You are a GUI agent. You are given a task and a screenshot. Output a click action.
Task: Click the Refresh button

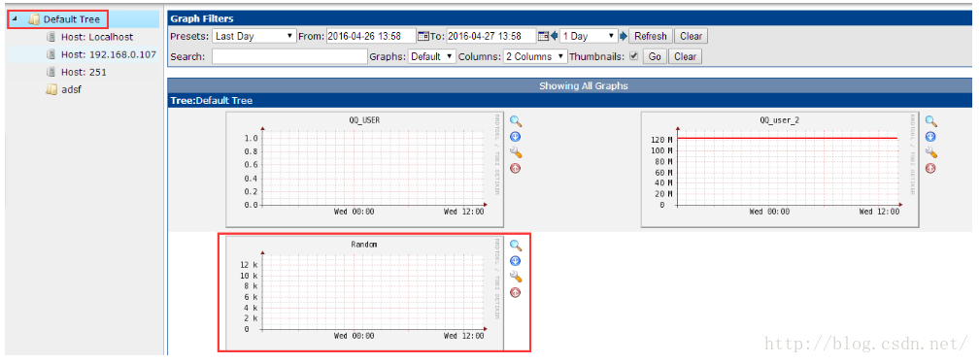651,36
